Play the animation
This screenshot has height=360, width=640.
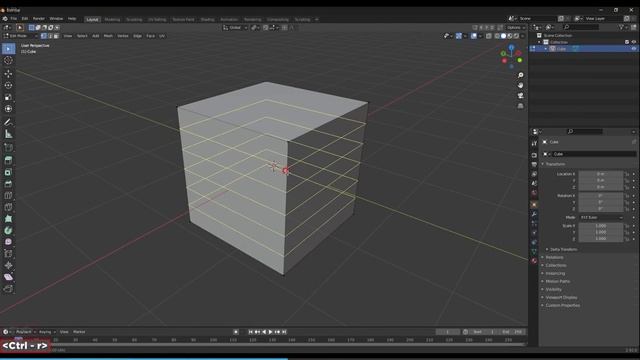(270, 332)
